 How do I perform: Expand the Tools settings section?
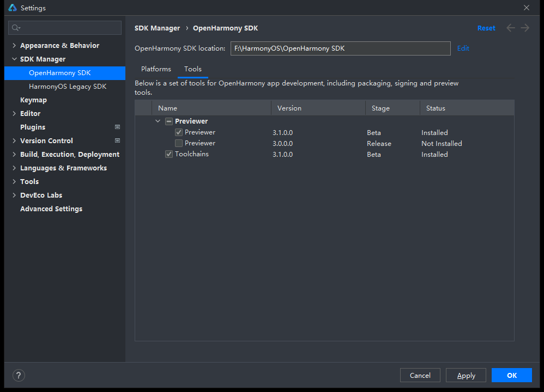click(x=14, y=181)
